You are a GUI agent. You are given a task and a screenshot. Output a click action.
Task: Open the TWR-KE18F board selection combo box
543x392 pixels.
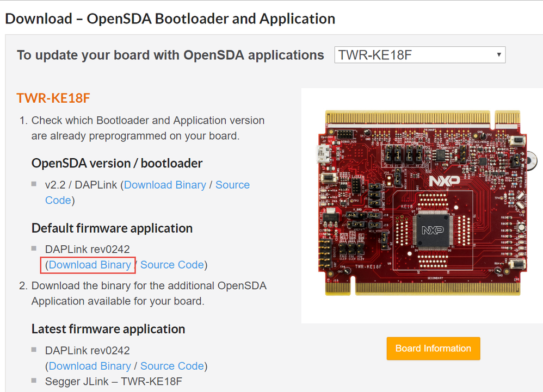(419, 55)
